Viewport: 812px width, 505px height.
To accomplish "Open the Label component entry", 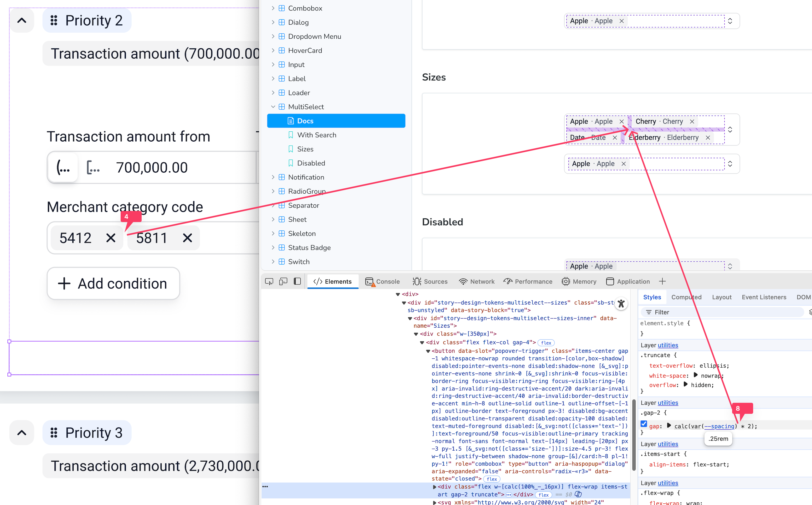I will pyautogui.click(x=297, y=79).
